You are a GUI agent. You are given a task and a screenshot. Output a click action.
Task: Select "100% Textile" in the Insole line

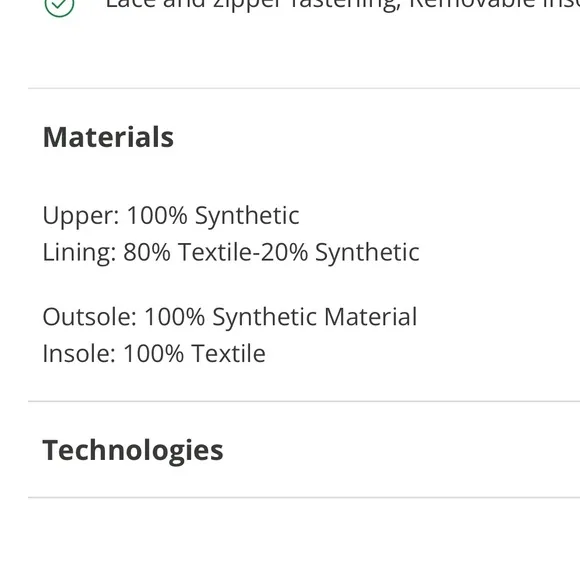[194, 354]
